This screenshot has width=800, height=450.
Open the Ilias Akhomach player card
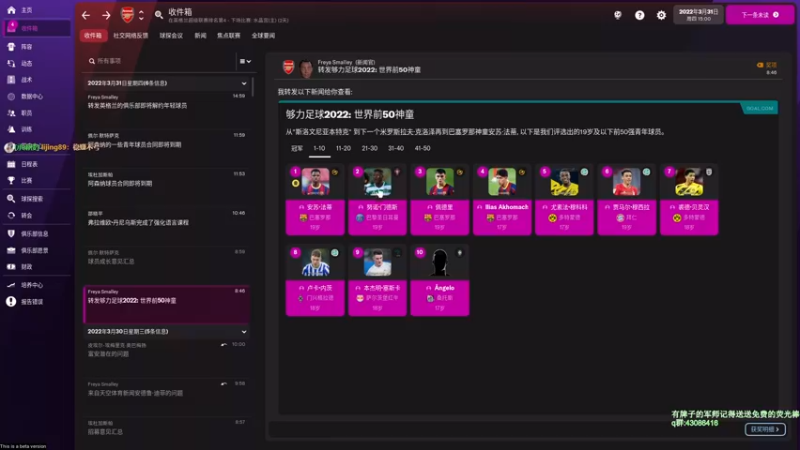click(x=502, y=200)
